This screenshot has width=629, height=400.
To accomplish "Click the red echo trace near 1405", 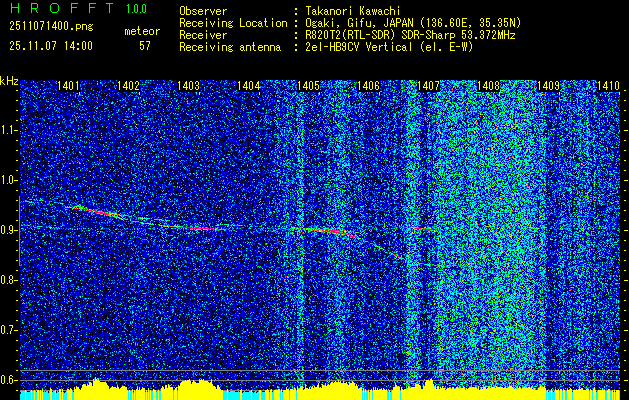I will pos(331,232).
